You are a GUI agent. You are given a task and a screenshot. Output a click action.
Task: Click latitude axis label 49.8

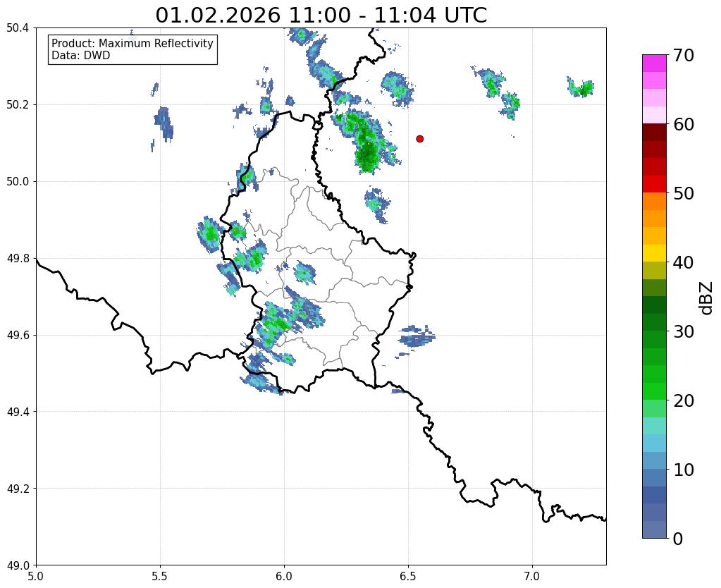(x=18, y=259)
